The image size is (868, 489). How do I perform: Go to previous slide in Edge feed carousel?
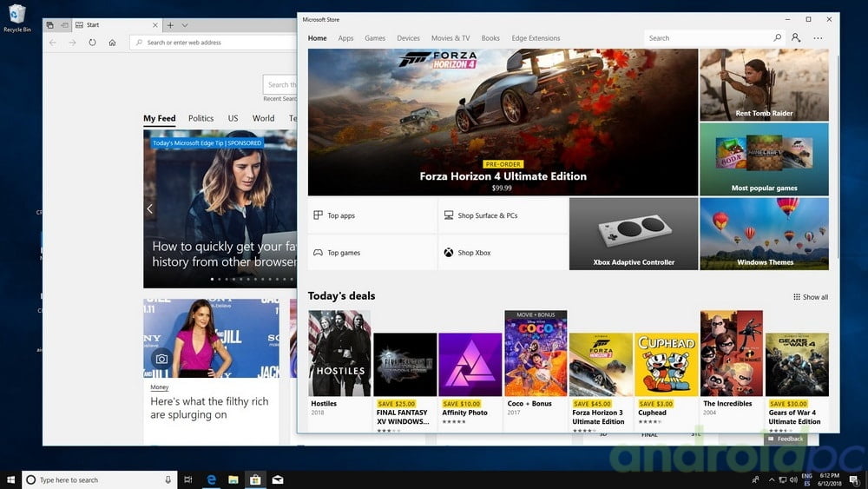tap(149, 208)
